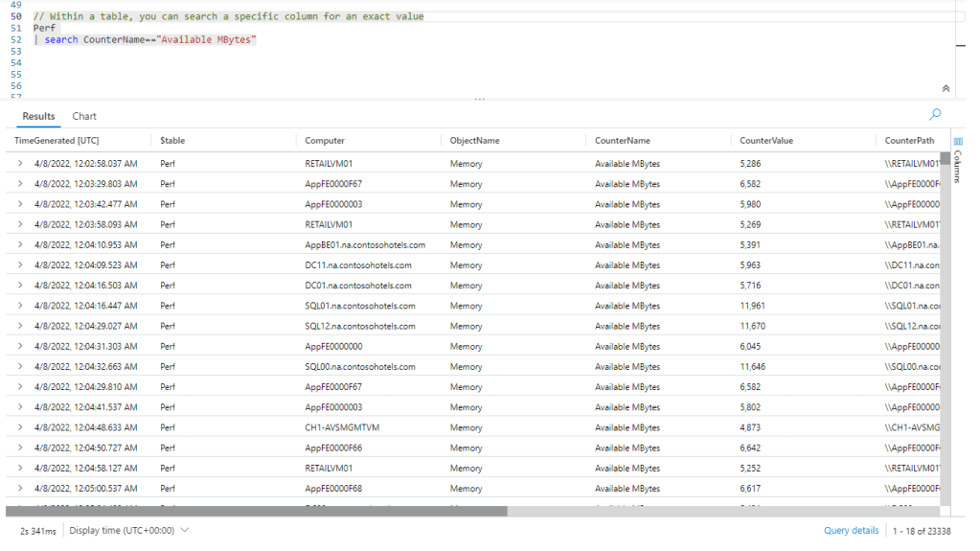The image size is (980, 551).
Task: Collapse the query editor with double chevron
Action: [946, 88]
